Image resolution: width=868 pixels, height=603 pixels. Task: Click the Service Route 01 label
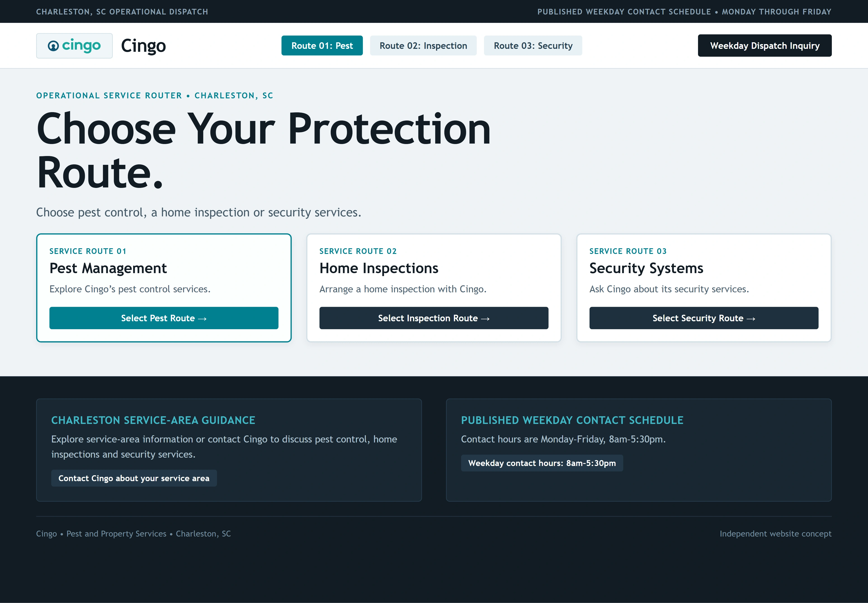[x=88, y=251]
